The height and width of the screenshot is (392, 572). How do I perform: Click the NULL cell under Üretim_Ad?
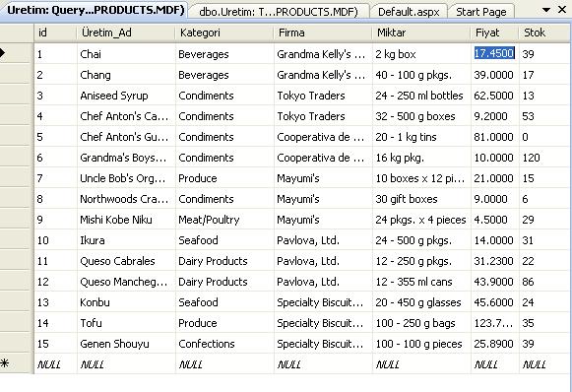click(126, 364)
